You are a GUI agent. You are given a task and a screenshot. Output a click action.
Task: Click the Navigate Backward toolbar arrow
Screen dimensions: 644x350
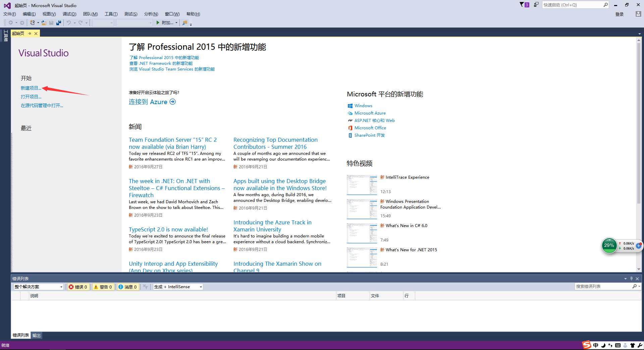click(x=11, y=23)
